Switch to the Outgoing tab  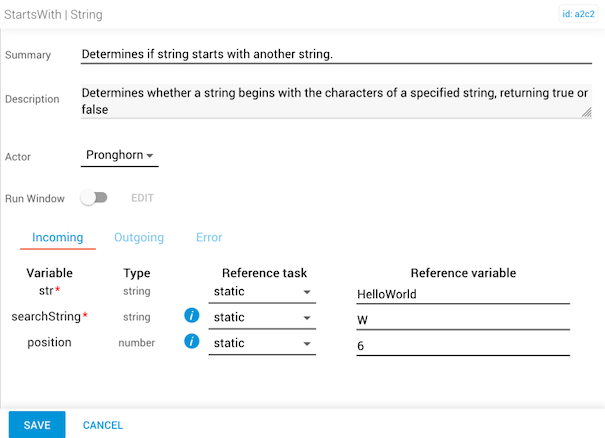point(139,238)
